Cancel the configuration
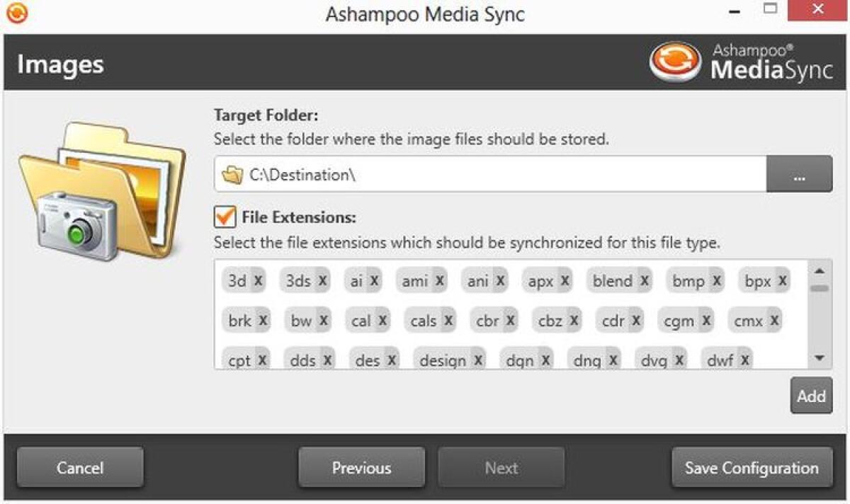The width and height of the screenshot is (850, 504). point(79,467)
